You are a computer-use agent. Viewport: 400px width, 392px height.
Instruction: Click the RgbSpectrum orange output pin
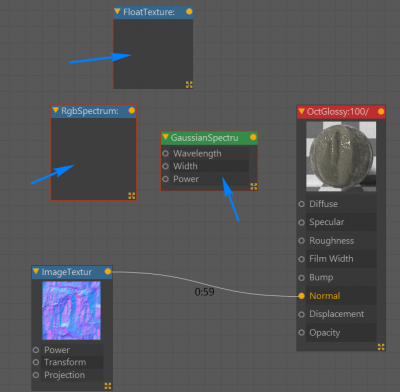(132, 110)
